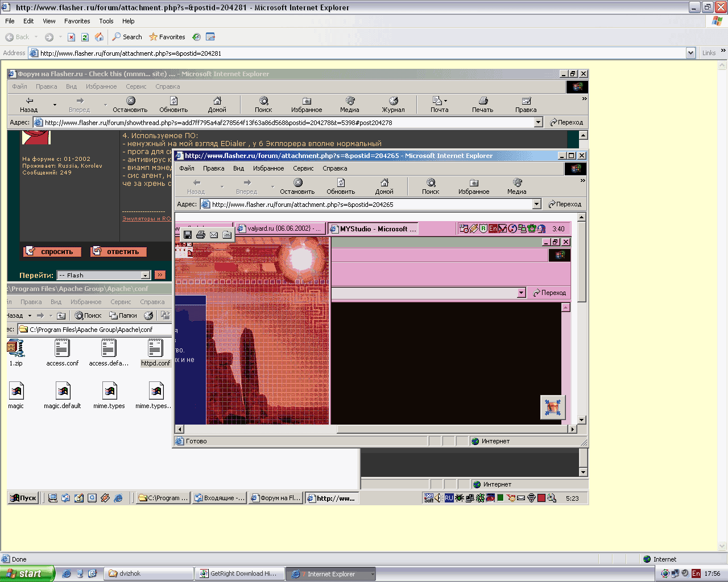The image size is (728, 582).
Task: Expand the postid=204265 address dropdown
Action: [x=536, y=204]
